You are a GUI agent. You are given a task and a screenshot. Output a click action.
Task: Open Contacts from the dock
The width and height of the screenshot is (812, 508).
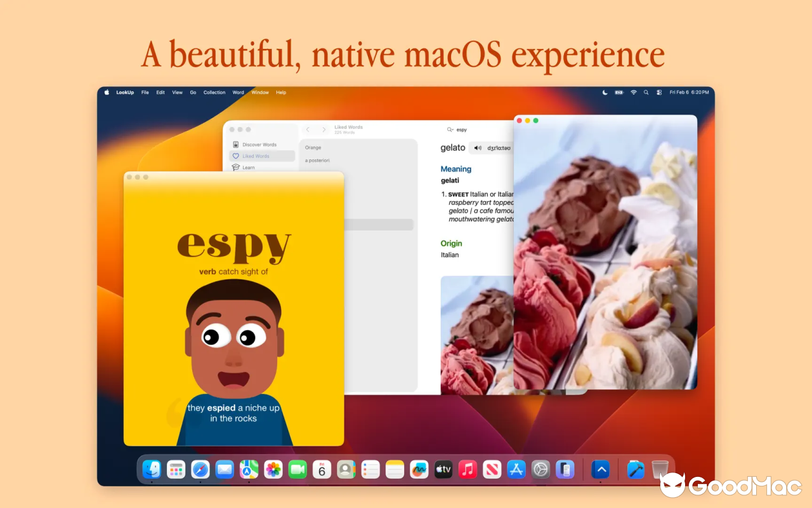click(346, 469)
